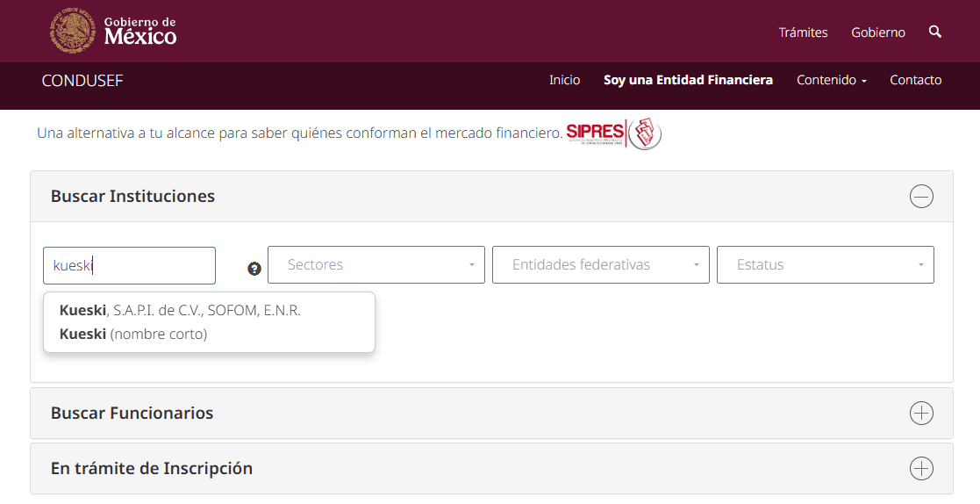Image resolution: width=980 pixels, height=504 pixels.
Task: Select the Kueski (nombre corto) suggestion
Action: pos(133,334)
